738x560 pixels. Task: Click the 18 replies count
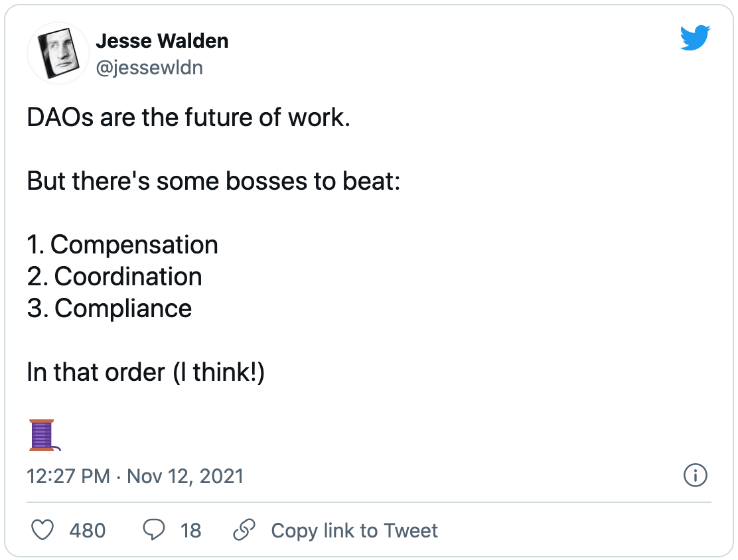pos(190,530)
